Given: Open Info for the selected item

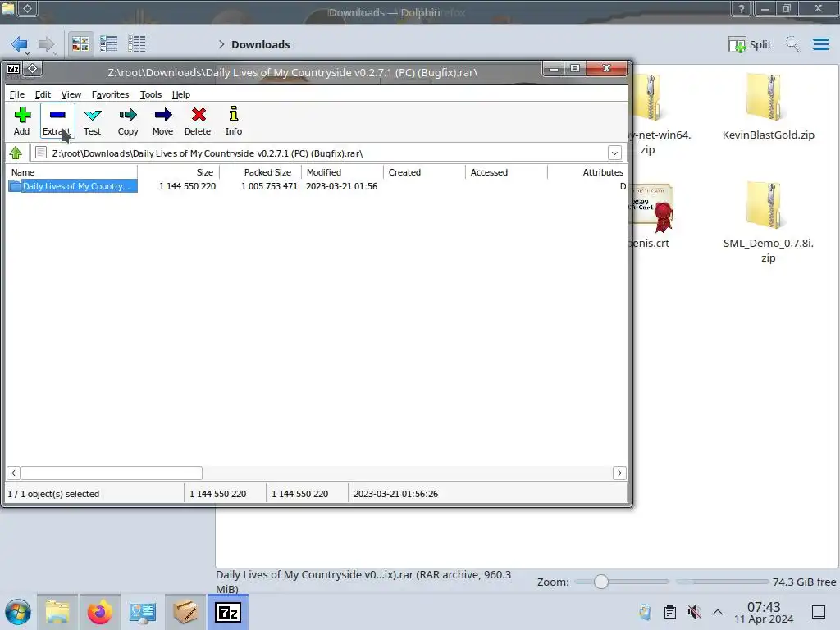Looking at the screenshot, I should (234, 121).
